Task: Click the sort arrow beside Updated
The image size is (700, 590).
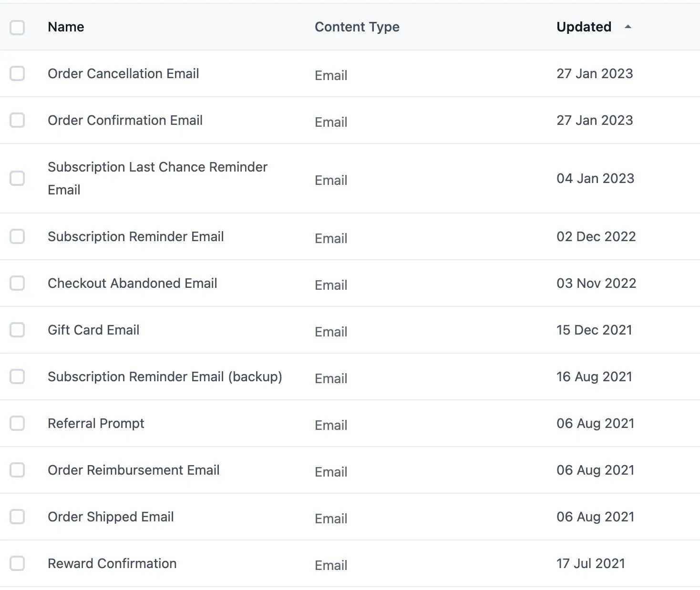Action: coord(628,27)
